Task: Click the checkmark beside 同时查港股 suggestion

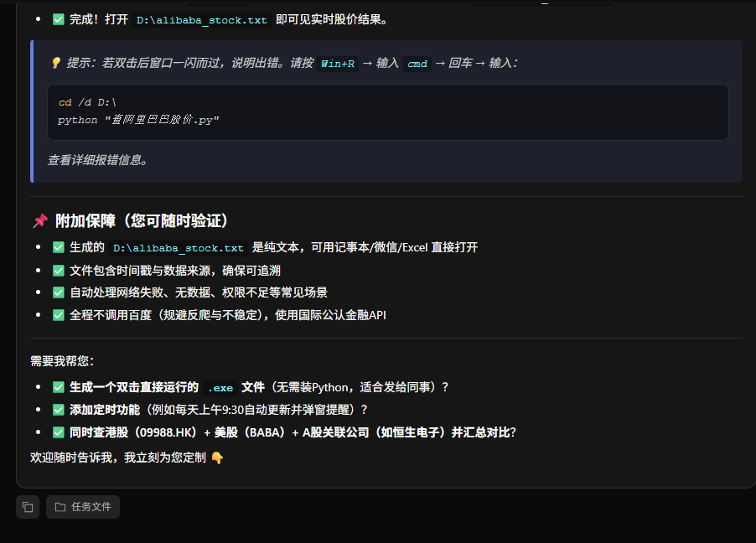Action: pos(58,432)
